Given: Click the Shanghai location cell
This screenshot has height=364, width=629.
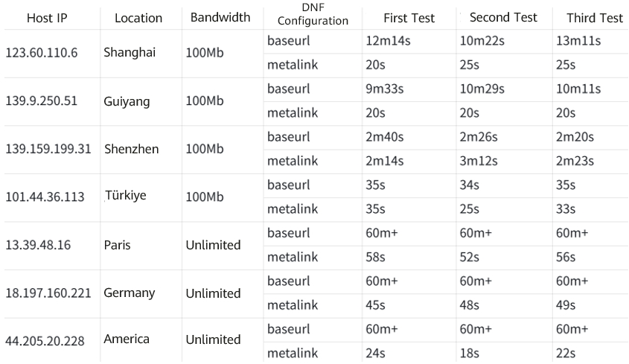Looking at the screenshot, I should click(x=130, y=52).
